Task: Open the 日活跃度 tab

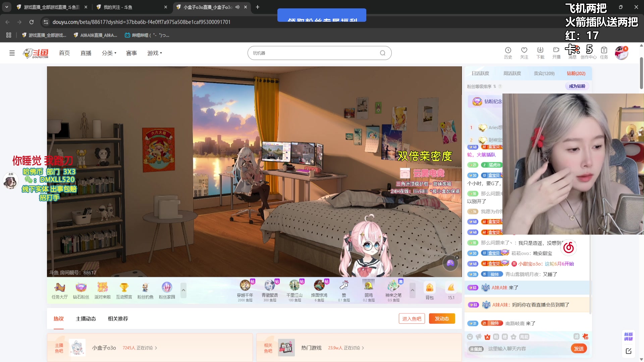Action: click(480, 73)
